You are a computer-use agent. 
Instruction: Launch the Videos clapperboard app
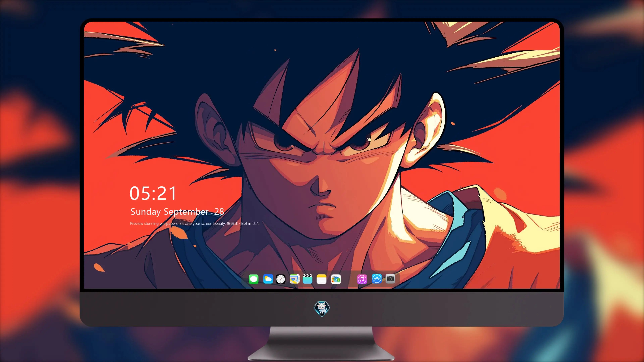[308, 279]
